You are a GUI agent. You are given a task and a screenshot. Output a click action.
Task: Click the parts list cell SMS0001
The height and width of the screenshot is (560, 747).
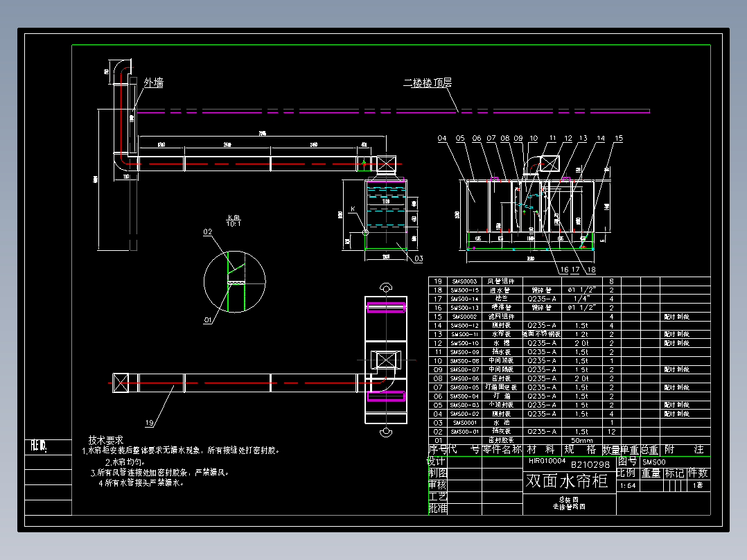pos(464,423)
